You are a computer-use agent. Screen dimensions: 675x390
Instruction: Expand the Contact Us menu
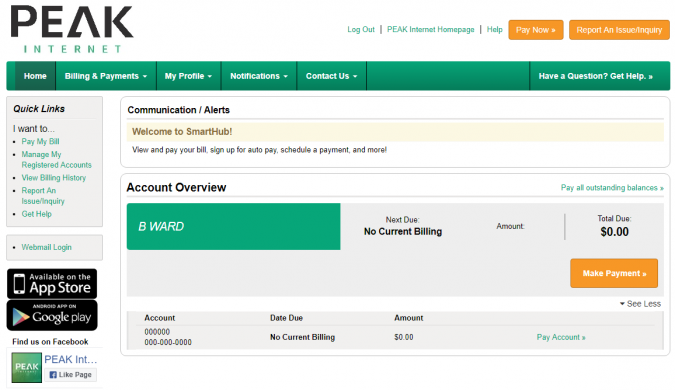point(331,76)
